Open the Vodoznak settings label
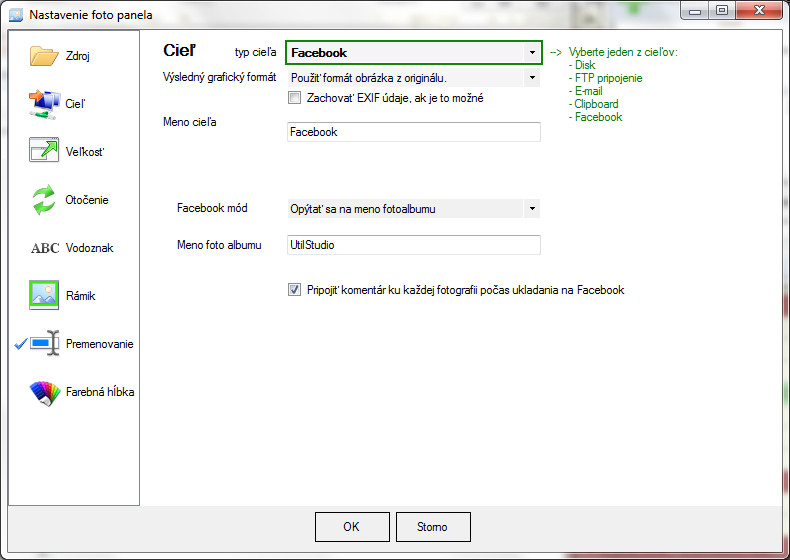 point(90,248)
